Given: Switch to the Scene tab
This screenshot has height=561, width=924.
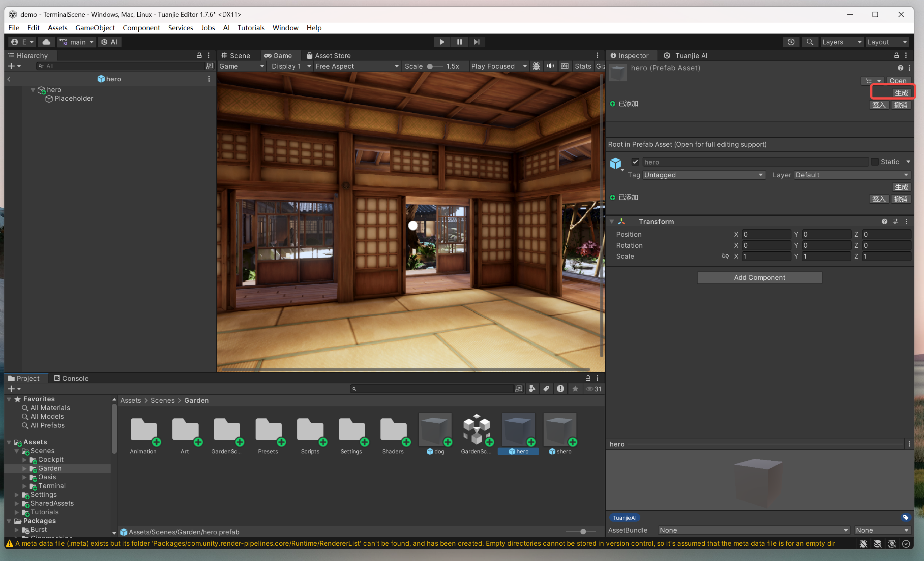Looking at the screenshot, I should coord(235,55).
